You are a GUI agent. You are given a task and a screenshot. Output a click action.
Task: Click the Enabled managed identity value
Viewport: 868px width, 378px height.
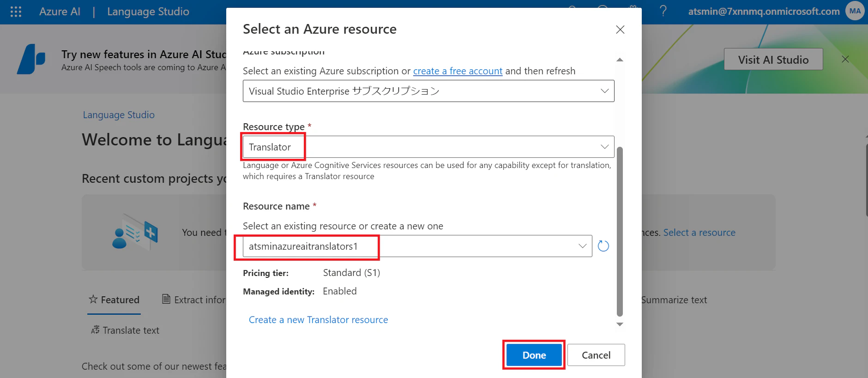[x=340, y=291]
